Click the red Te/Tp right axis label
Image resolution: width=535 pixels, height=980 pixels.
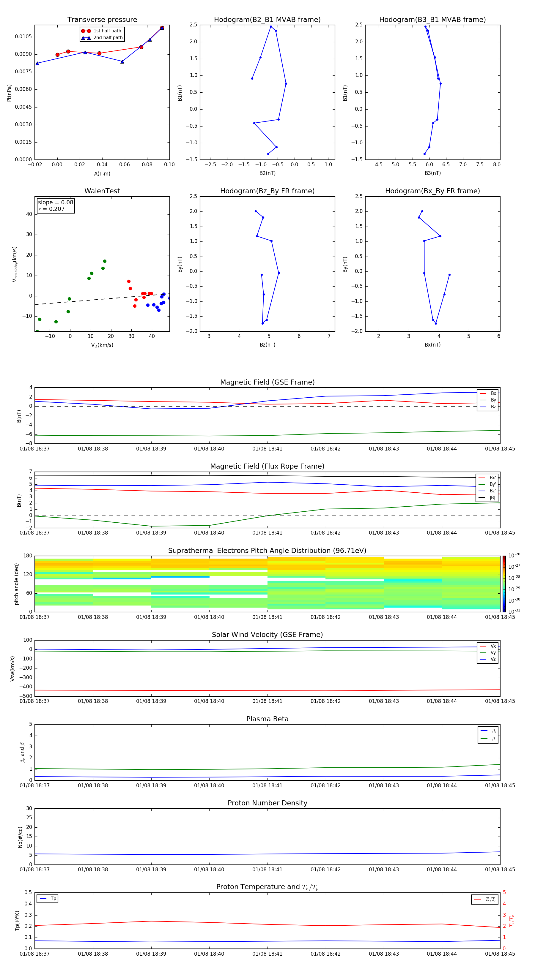(512, 921)
